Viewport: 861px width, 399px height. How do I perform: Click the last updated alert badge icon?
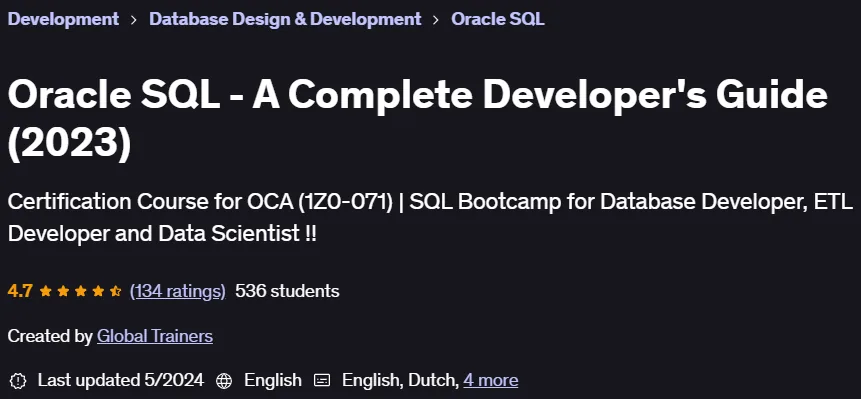(18, 380)
